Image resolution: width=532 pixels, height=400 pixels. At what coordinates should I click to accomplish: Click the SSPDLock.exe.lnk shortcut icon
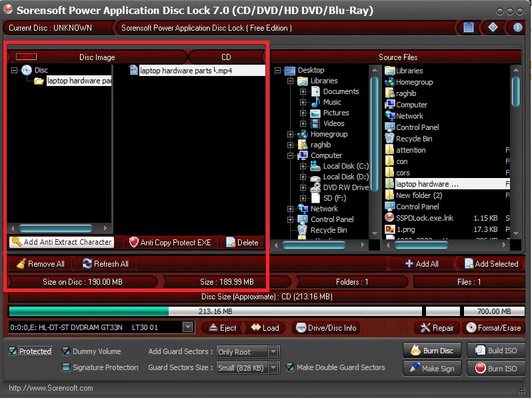tap(389, 218)
